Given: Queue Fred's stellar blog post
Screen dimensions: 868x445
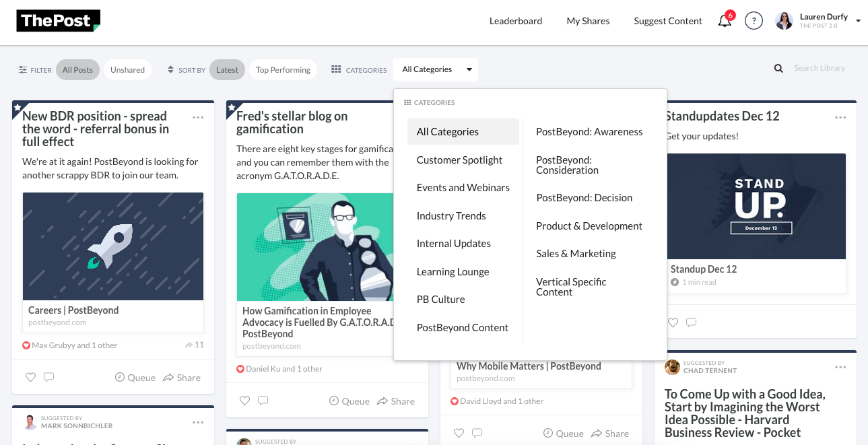Looking at the screenshot, I should point(349,401).
